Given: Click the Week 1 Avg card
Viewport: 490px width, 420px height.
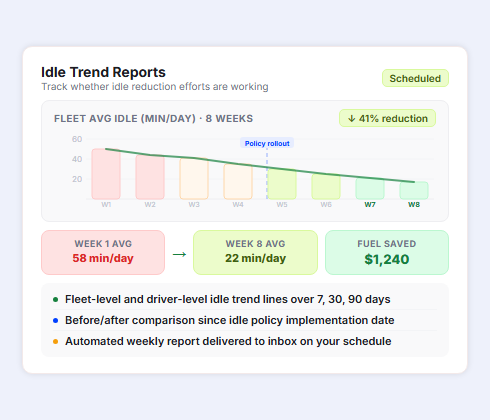Looking at the screenshot, I should 103,252.
